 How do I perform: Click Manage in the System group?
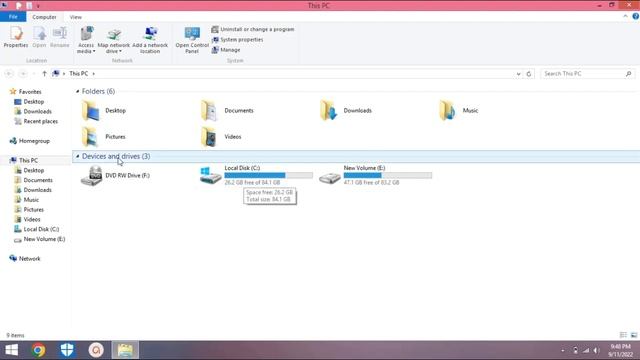tap(226, 50)
